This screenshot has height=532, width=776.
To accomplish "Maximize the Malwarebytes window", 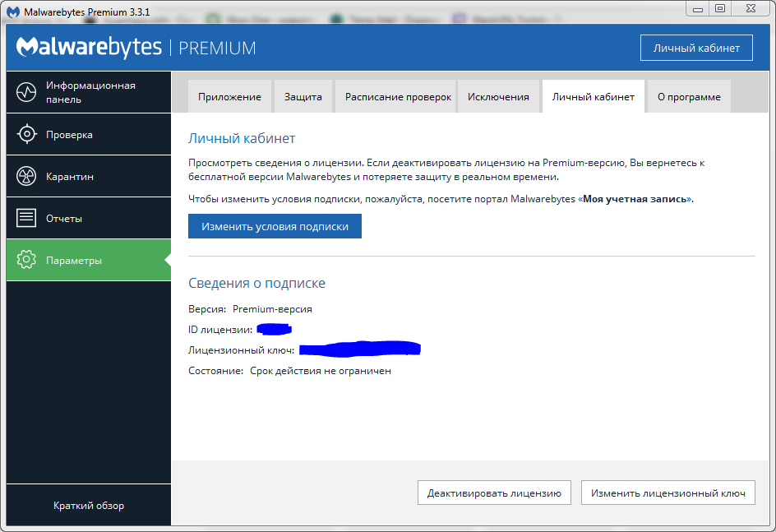I will [x=720, y=8].
